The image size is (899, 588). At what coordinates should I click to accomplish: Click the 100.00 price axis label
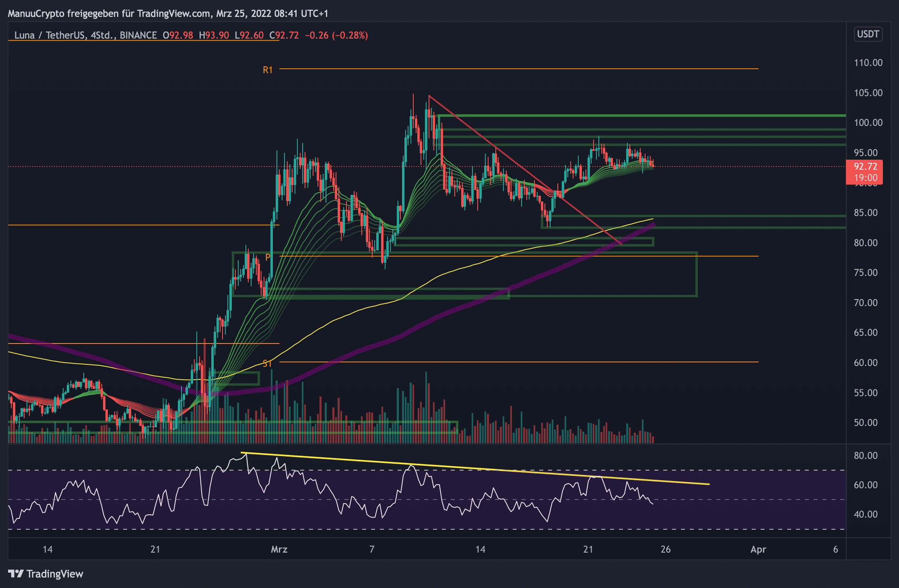coord(868,123)
